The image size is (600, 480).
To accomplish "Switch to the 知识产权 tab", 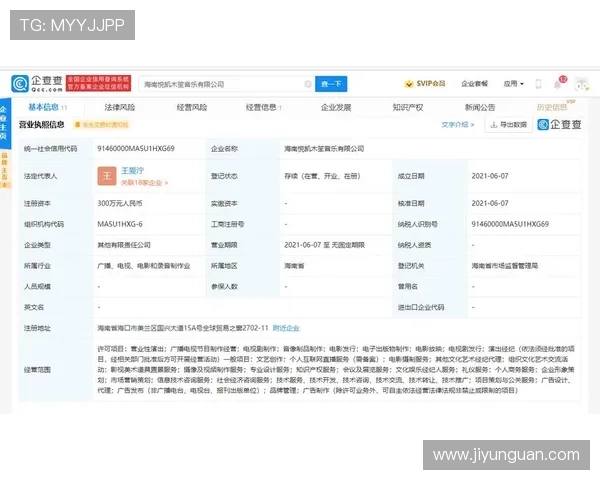I will click(x=408, y=107).
